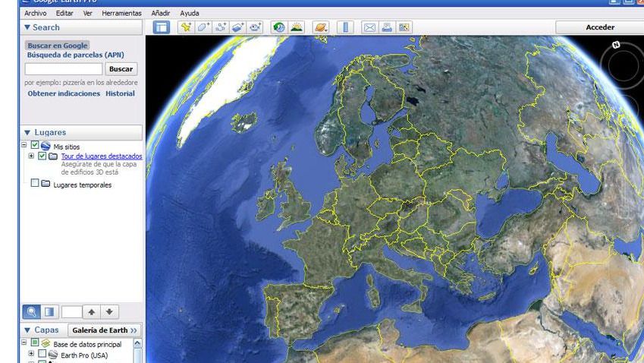Open the Ver menu
The image size is (644, 363).
87,13
